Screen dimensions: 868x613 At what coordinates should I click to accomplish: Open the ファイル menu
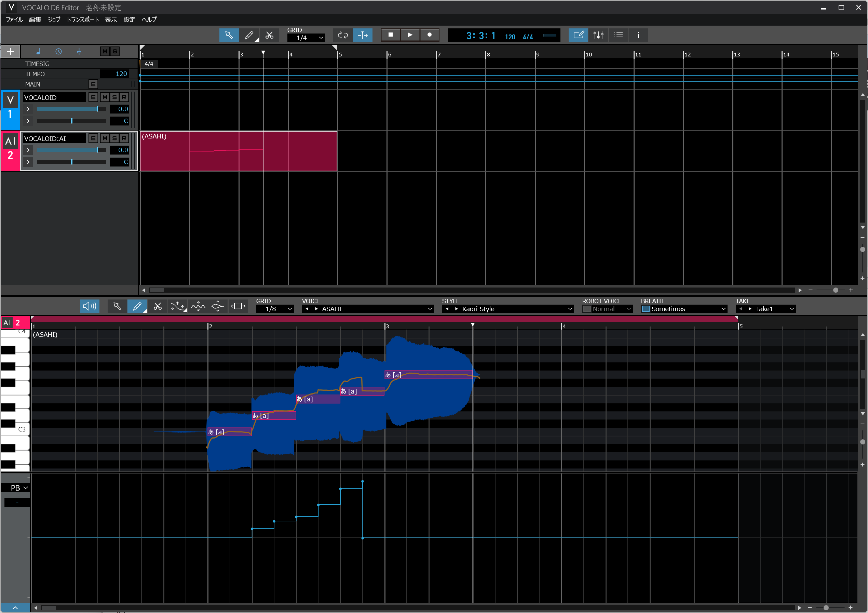[x=14, y=20]
